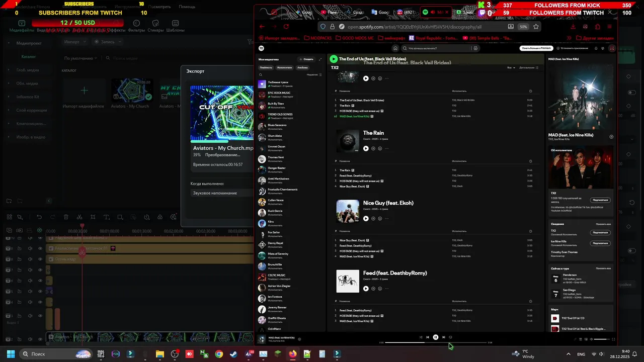
Task: Toggle repeat in the Spotify player
Action: point(450,337)
